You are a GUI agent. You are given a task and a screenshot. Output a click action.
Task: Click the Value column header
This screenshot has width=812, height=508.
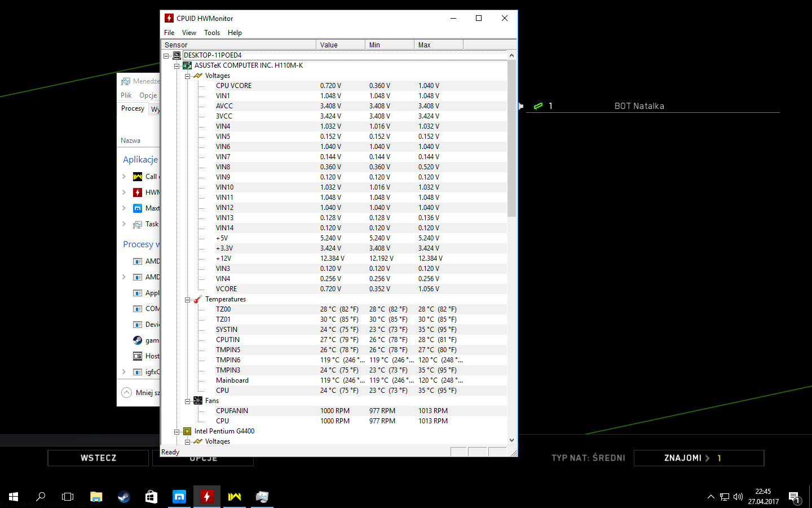(x=341, y=45)
